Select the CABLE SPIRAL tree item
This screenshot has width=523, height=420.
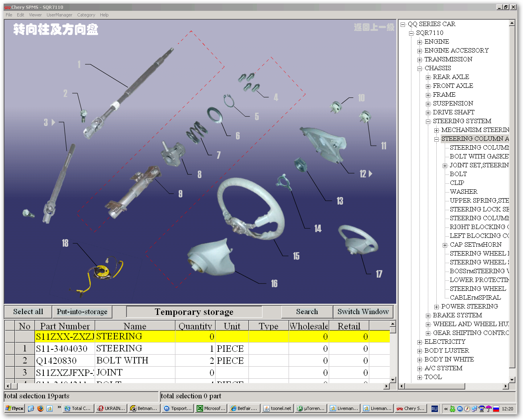475,298
